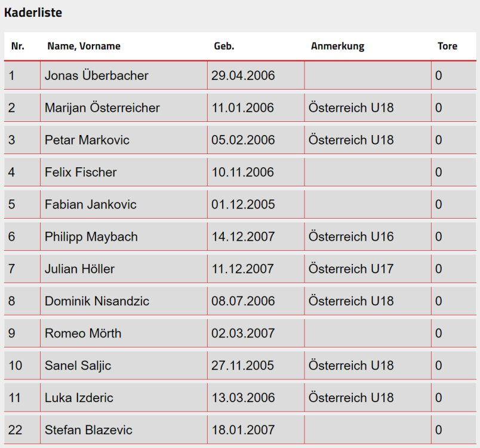
Task: Select Petar Markovic in the roster
Action: [87, 140]
